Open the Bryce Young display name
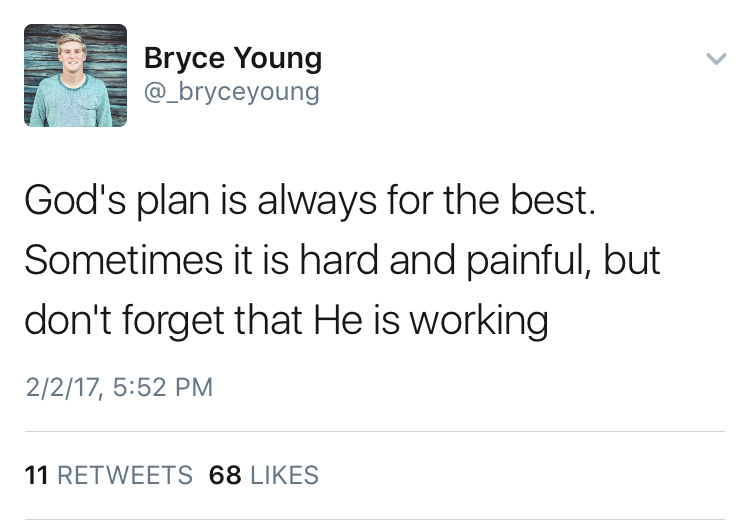Screen dimensions: 750x520 point(233,58)
